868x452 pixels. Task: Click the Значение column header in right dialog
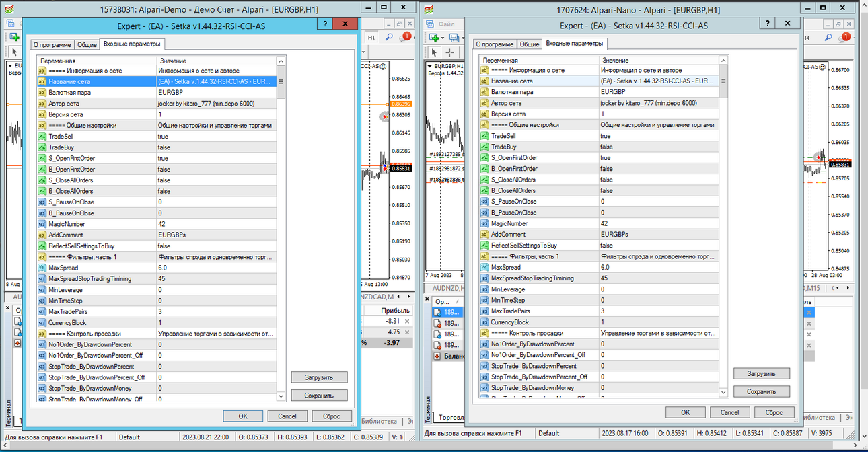coord(659,60)
